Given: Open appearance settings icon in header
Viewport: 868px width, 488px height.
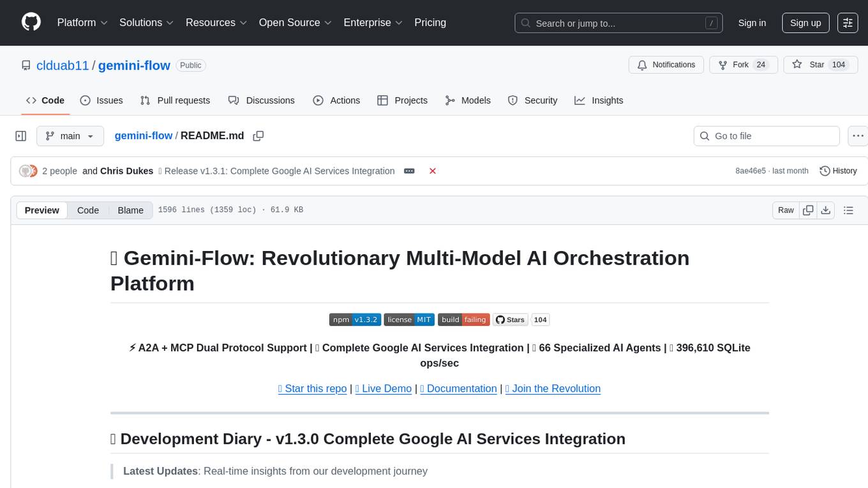Looking at the screenshot, I should 848,23.
